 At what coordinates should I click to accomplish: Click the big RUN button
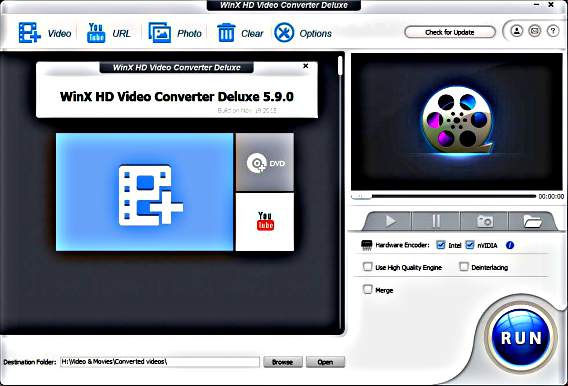[x=521, y=337]
